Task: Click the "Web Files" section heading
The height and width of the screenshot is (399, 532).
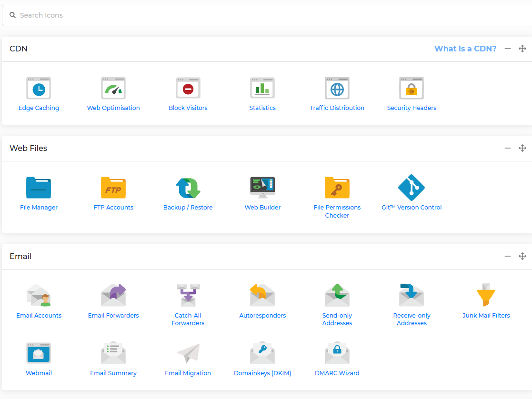Action: (x=29, y=148)
